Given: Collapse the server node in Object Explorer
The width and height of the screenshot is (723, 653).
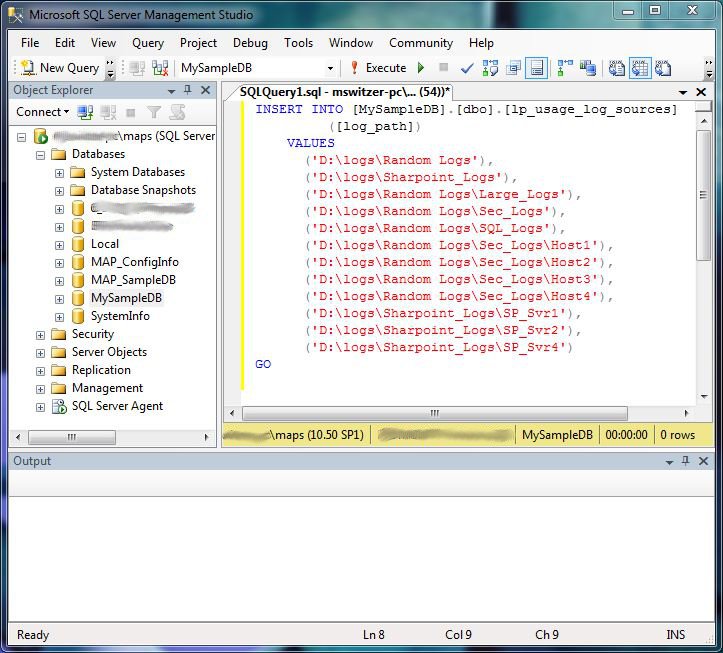Looking at the screenshot, I should pos(21,137).
